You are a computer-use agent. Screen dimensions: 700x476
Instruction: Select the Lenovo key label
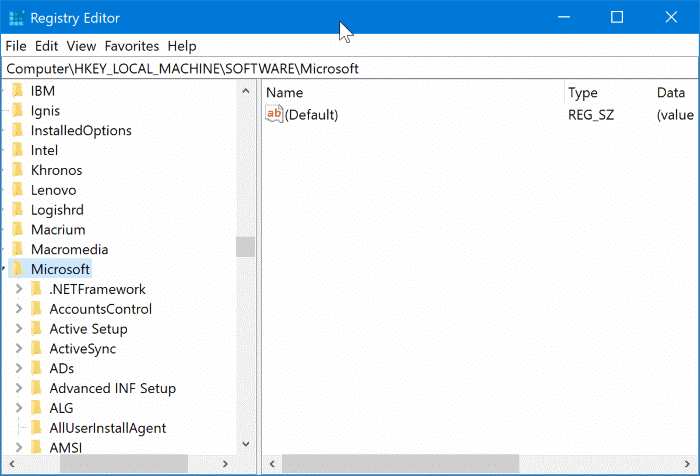click(x=53, y=190)
